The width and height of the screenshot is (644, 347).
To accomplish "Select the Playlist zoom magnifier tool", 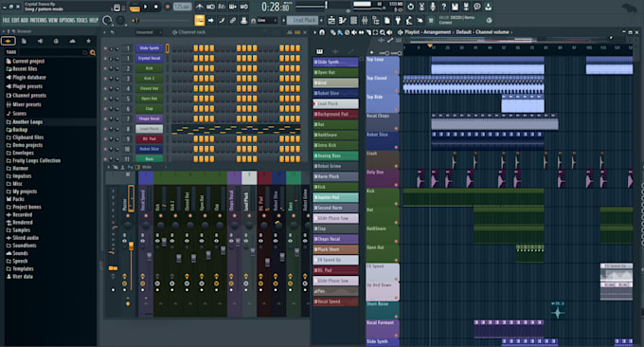I will (x=382, y=32).
